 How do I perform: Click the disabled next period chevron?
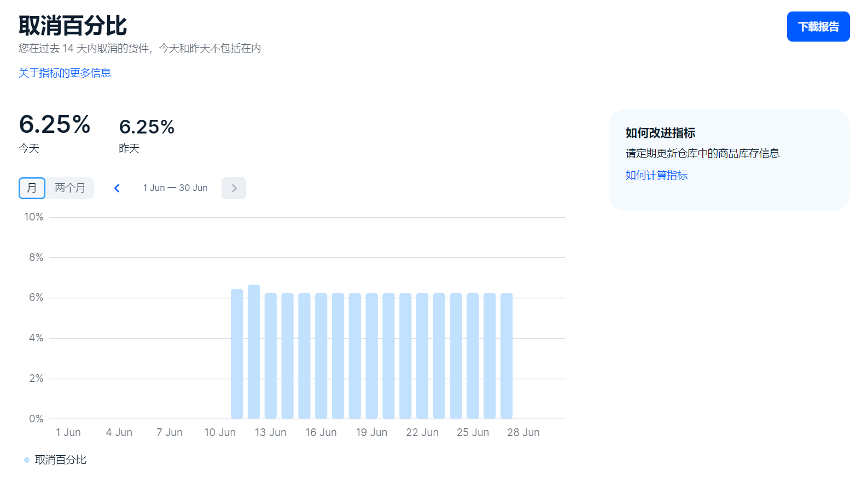click(x=234, y=188)
